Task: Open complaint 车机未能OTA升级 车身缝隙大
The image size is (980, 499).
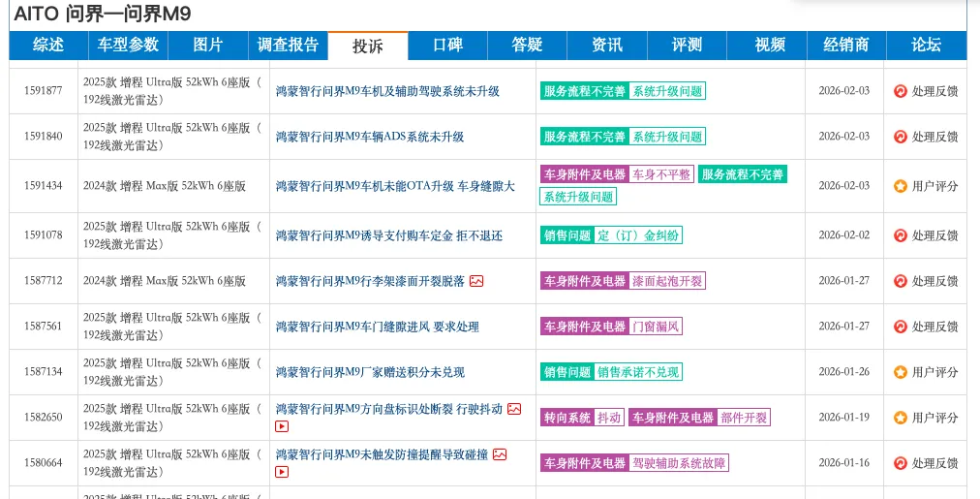Action: click(395, 186)
